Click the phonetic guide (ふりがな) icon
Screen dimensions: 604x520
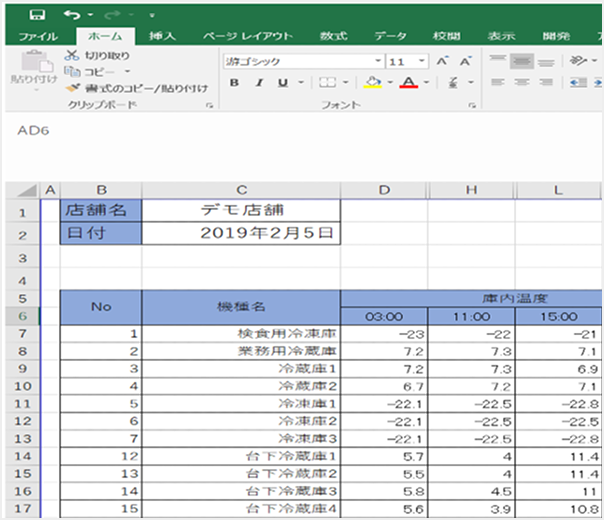pyautogui.click(x=453, y=82)
